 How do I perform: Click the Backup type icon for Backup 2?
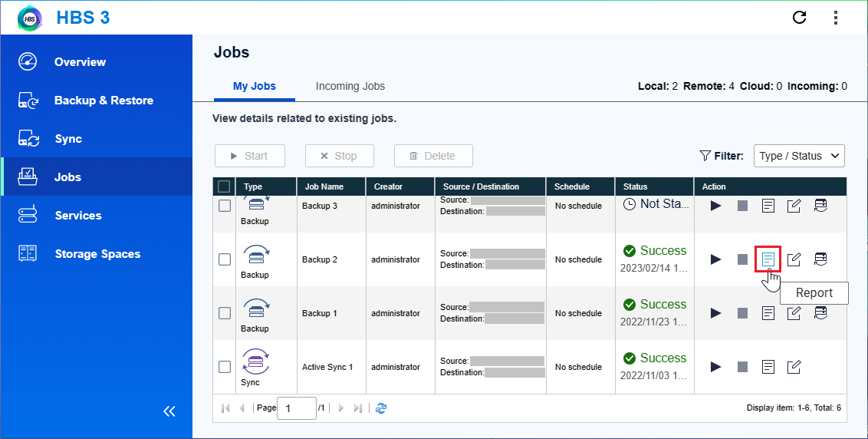[256, 255]
